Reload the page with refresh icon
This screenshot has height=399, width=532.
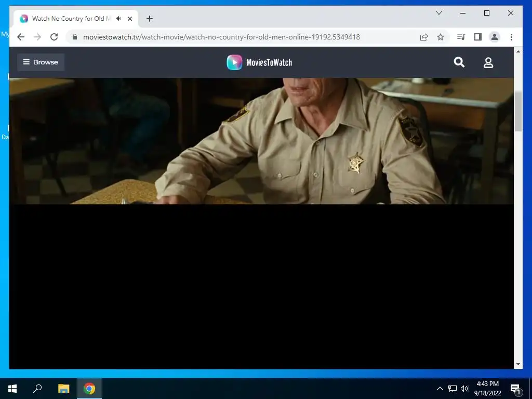[x=54, y=37]
